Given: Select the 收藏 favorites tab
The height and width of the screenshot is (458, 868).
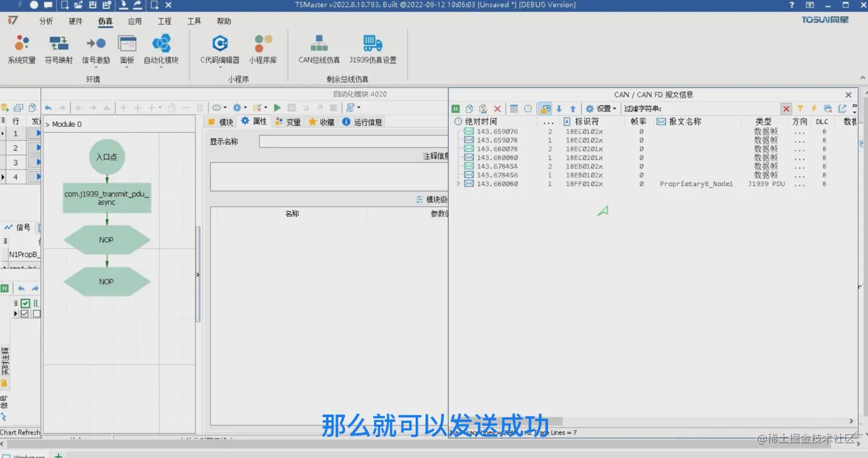Looking at the screenshot, I should (322, 122).
